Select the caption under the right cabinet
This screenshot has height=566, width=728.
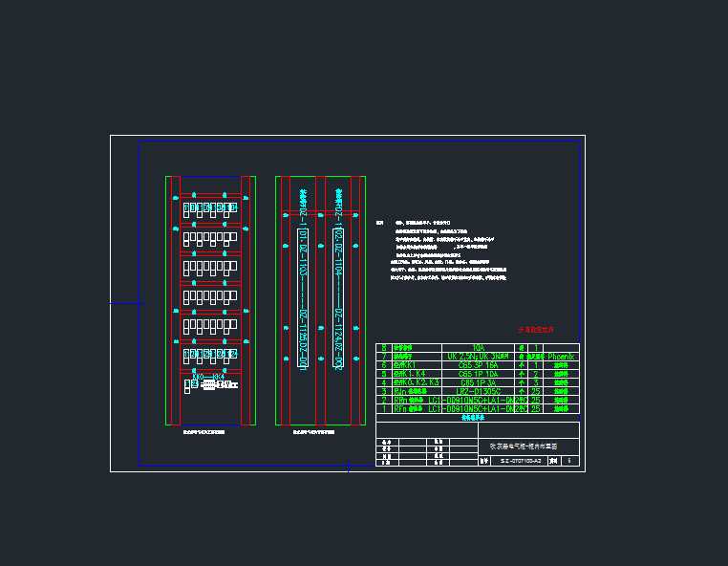pos(313,432)
